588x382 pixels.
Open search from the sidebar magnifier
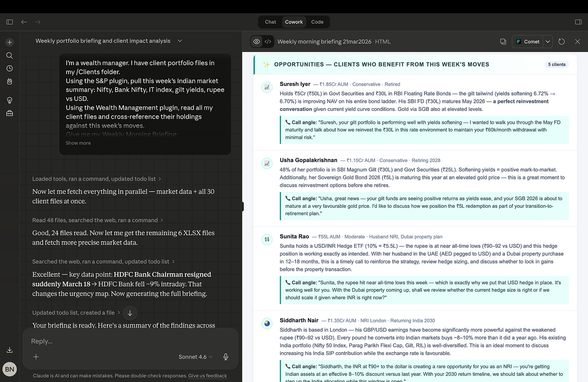(x=10, y=55)
